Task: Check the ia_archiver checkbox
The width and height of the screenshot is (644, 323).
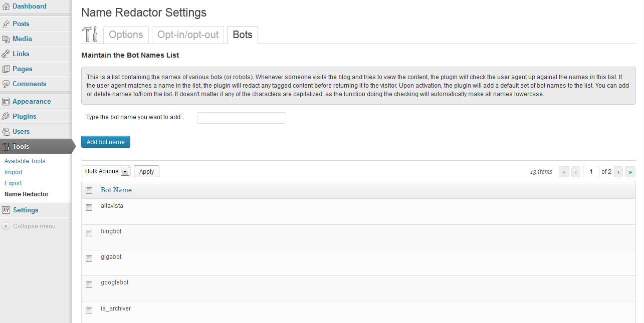Action: [89, 310]
